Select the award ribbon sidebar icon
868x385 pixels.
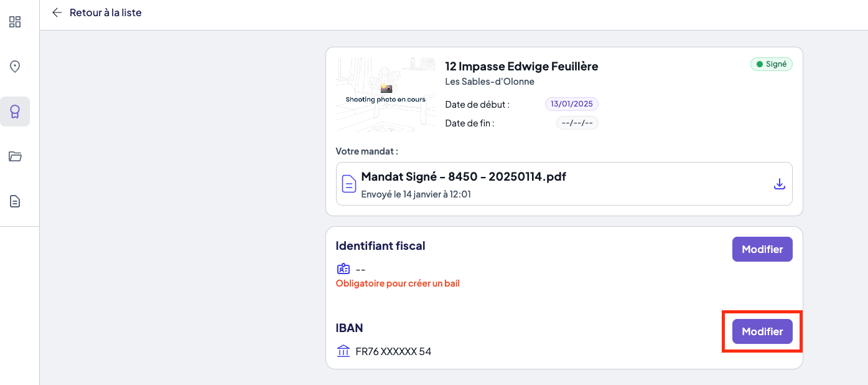click(15, 112)
